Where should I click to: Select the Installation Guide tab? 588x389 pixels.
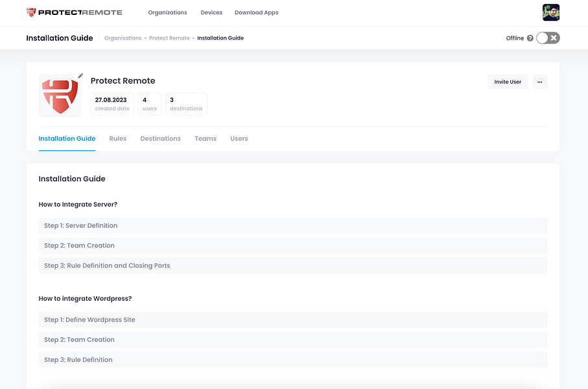tap(67, 139)
